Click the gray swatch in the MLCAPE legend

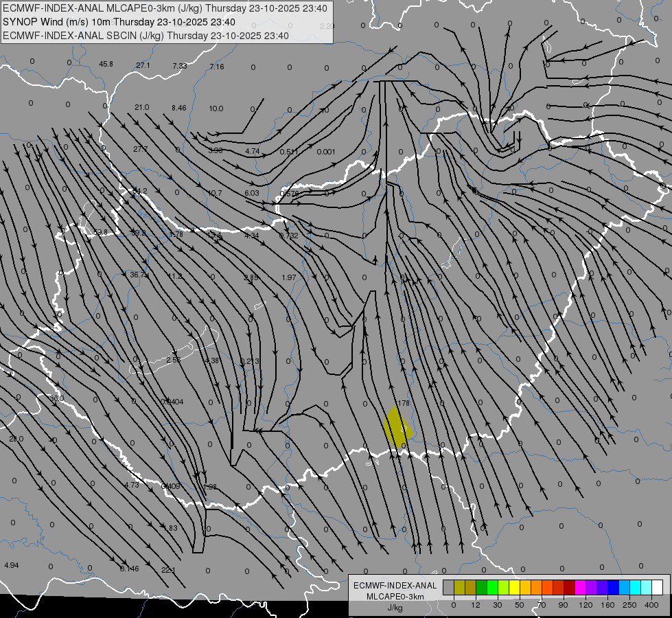(x=448, y=587)
